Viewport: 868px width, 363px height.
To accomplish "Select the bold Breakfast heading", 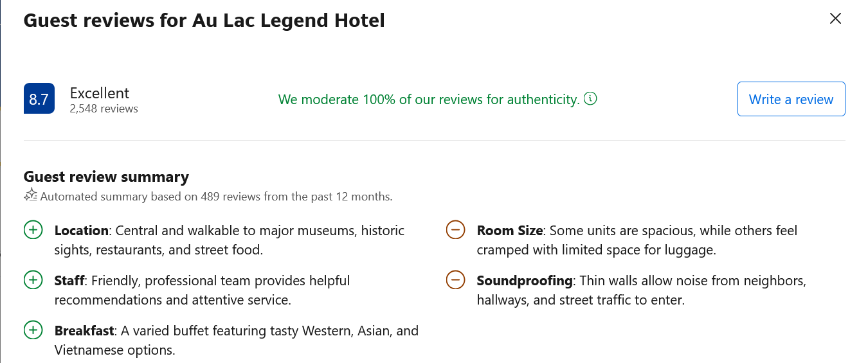I will click(84, 330).
